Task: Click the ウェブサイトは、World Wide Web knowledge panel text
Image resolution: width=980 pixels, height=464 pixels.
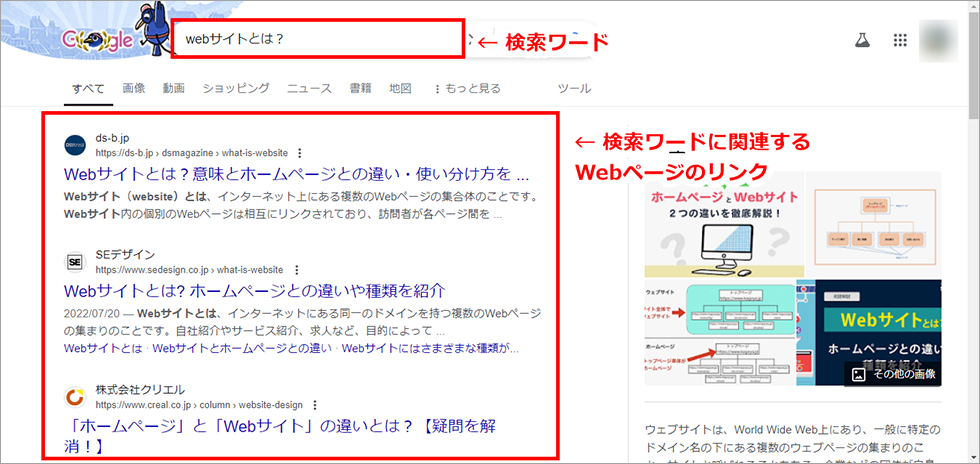Action: click(x=792, y=447)
